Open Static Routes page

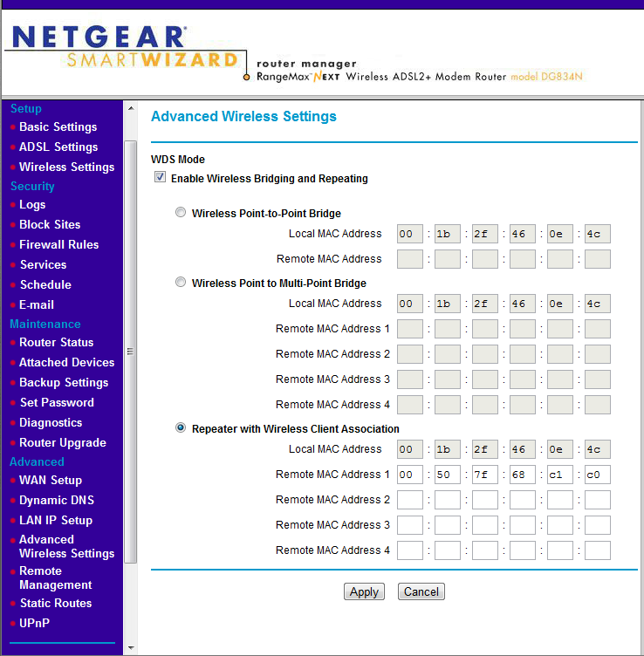tap(56, 604)
